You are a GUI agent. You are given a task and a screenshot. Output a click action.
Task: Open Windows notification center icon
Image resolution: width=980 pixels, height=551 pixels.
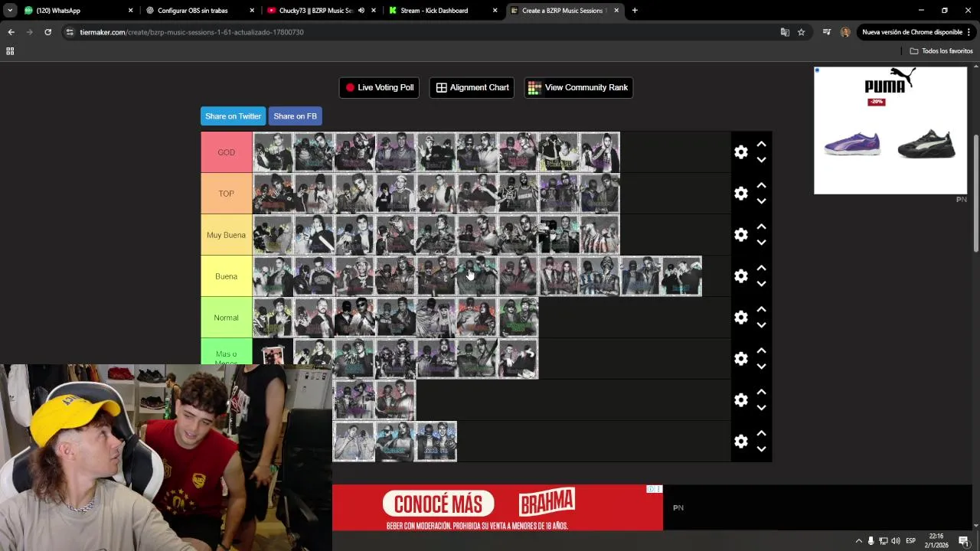963,541
